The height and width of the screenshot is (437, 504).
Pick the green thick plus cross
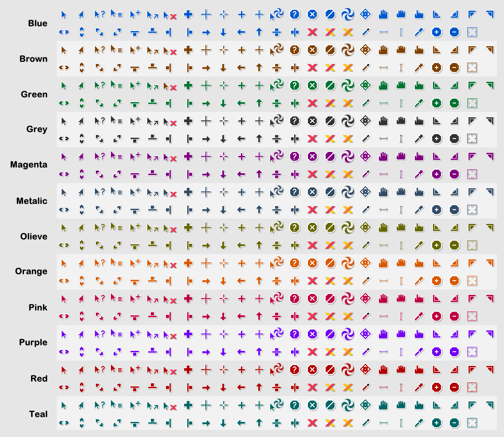point(189,86)
